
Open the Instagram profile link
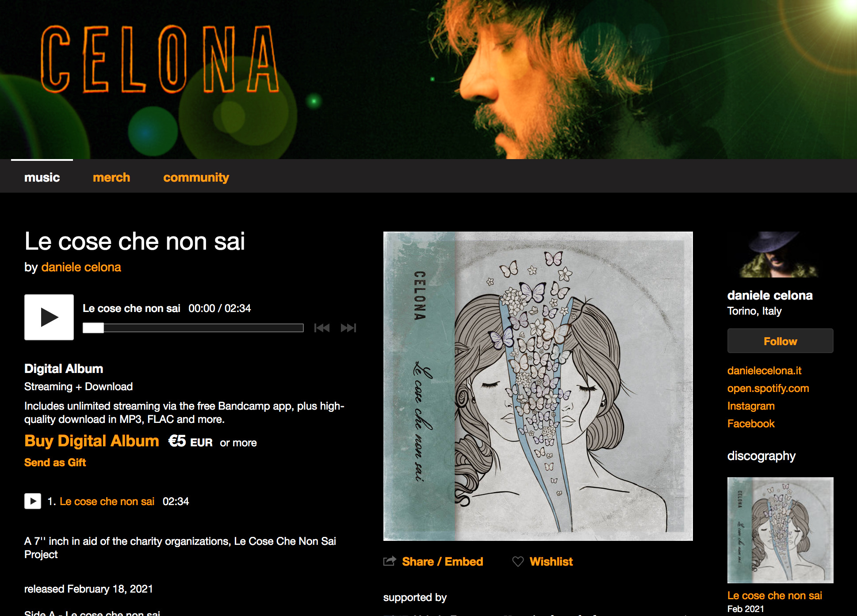click(751, 406)
